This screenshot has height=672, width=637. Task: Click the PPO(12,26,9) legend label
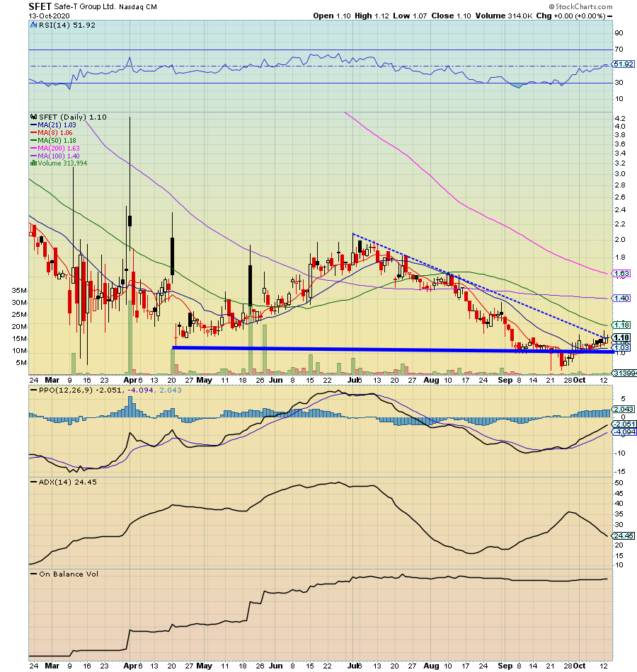[x=66, y=390]
